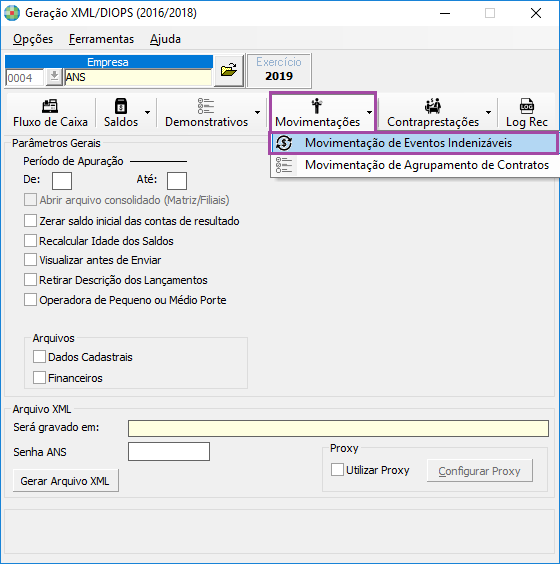
Task: Open the Ferramentas menu
Action: pyautogui.click(x=101, y=39)
